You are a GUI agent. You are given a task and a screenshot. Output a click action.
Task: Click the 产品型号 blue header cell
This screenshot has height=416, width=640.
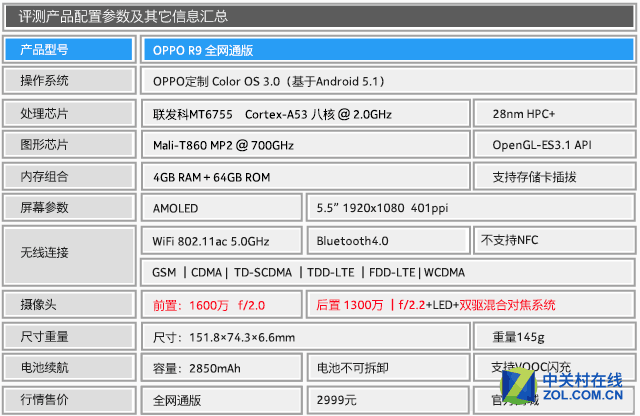point(68,50)
